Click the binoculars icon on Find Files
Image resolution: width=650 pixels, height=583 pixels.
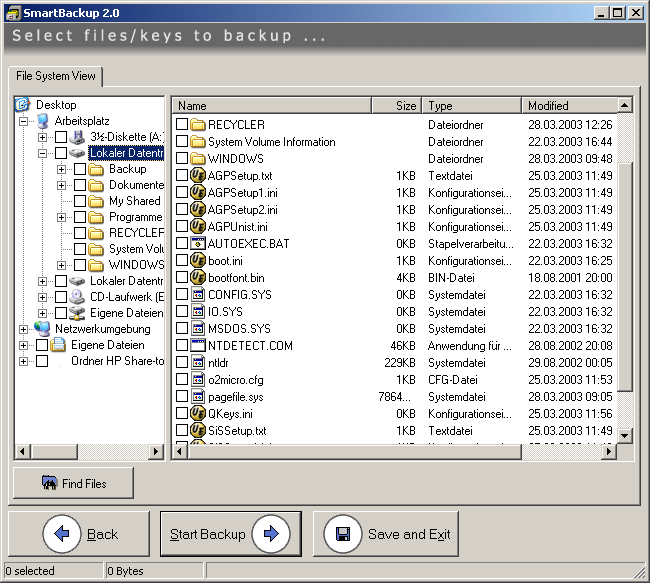[49, 483]
